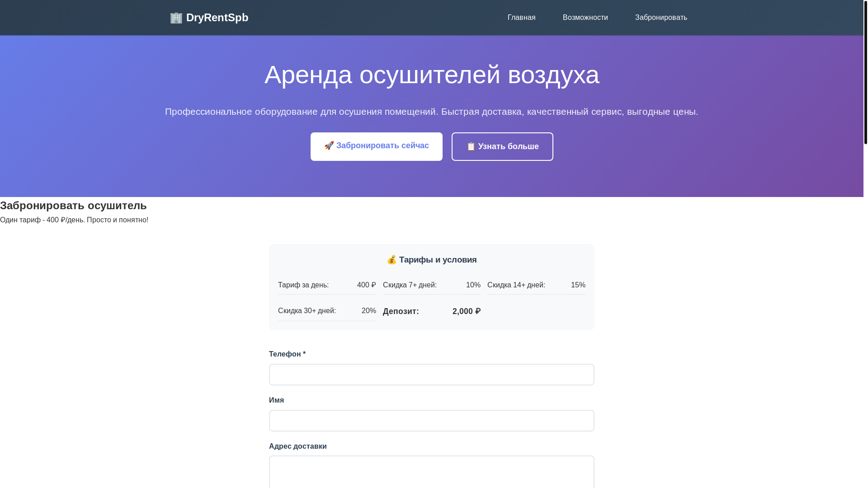Click text 'Один тариф - 400 ₽/день'
The width and height of the screenshot is (868, 488).
[42, 220]
